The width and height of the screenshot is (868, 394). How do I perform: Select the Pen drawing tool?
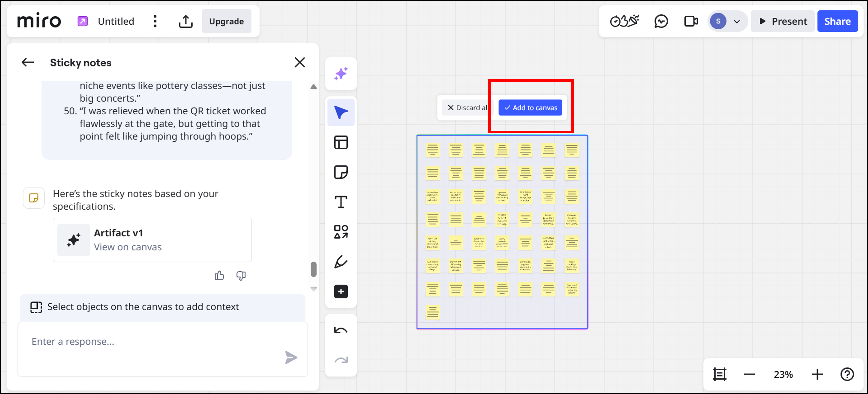click(341, 262)
